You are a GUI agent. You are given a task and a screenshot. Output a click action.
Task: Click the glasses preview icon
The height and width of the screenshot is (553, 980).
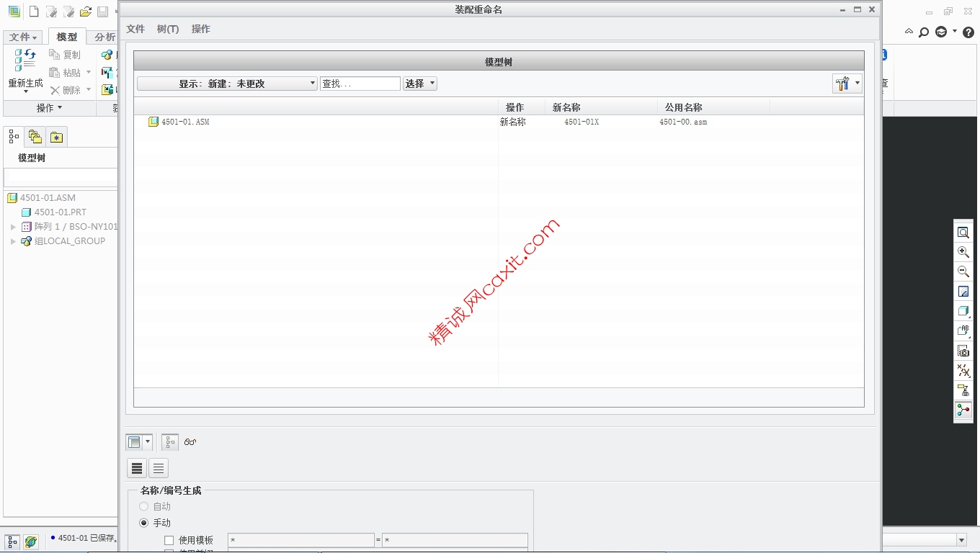pyautogui.click(x=190, y=442)
